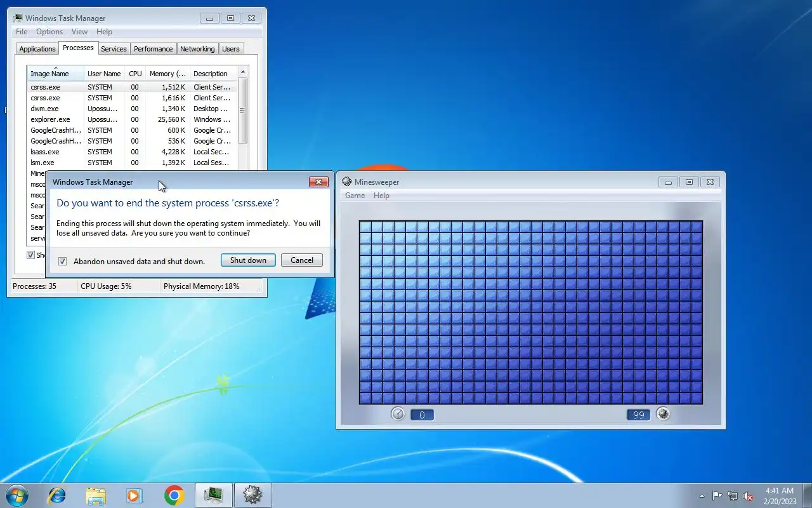Image resolution: width=812 pixels, height=508 pixels.
Task: Click the Task Manager title bar icon
Action: [18, 18]
